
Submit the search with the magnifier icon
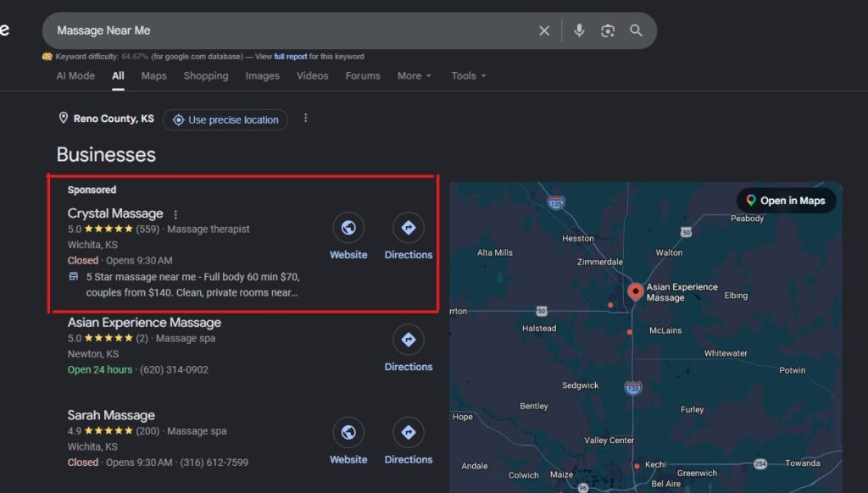pyautogui.click(x=636, y=30)
